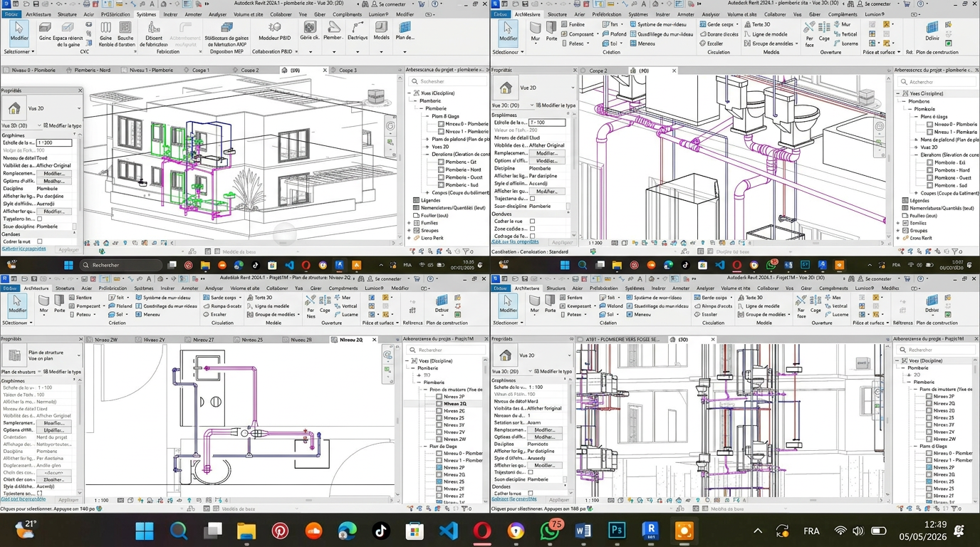Select the Porte tool in top-right window
The image size is (980, 547).
(x=552, y=32)
